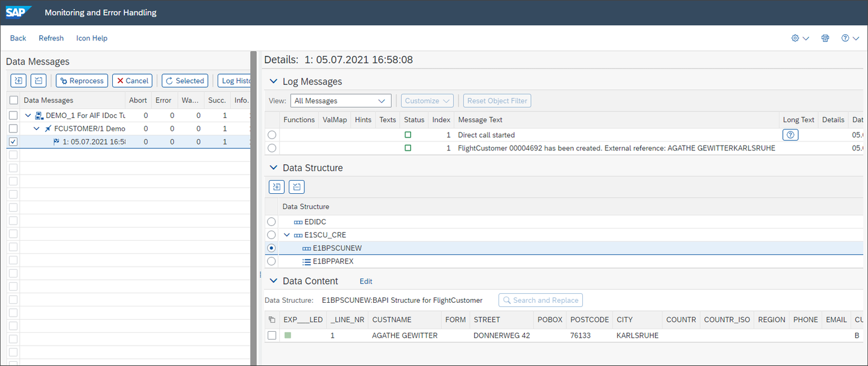868x366 pixels.
Task: Click the Succ. column header
Action: pos(217,101)
